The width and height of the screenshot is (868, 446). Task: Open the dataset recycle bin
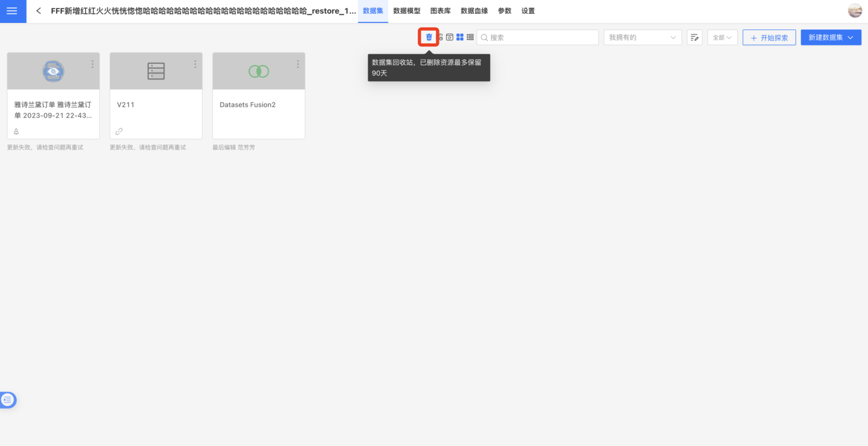pos(429,37)
